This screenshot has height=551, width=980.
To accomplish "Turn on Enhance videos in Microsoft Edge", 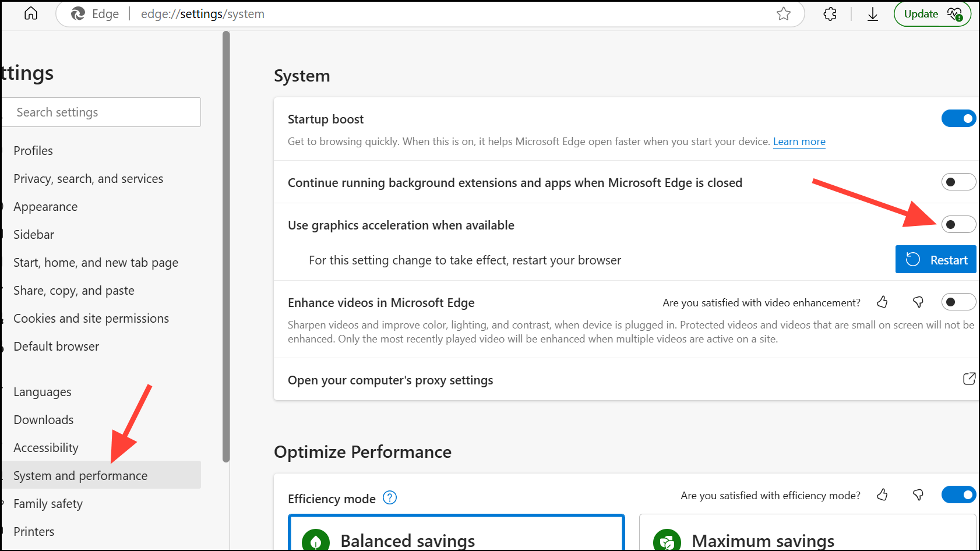I will tap(958, 302).
